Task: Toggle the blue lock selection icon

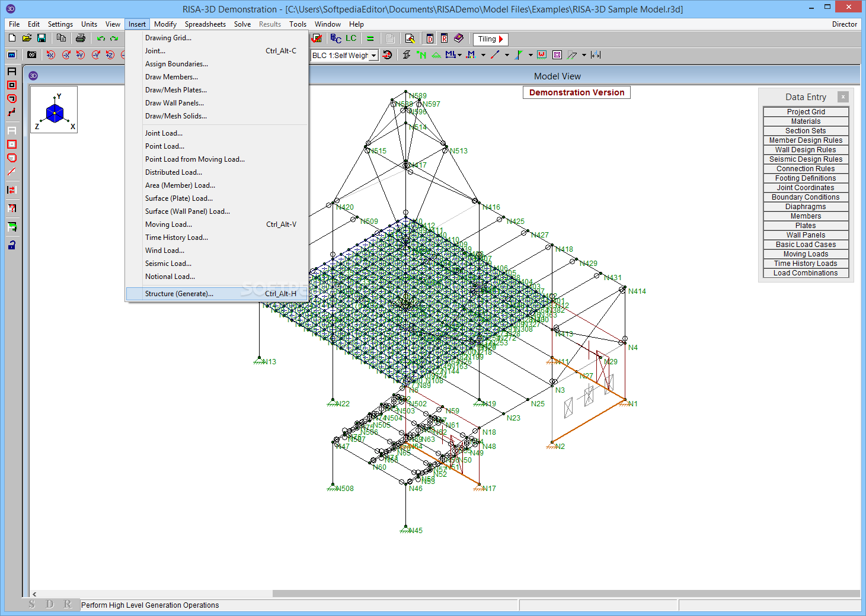Action: [12, 245]
